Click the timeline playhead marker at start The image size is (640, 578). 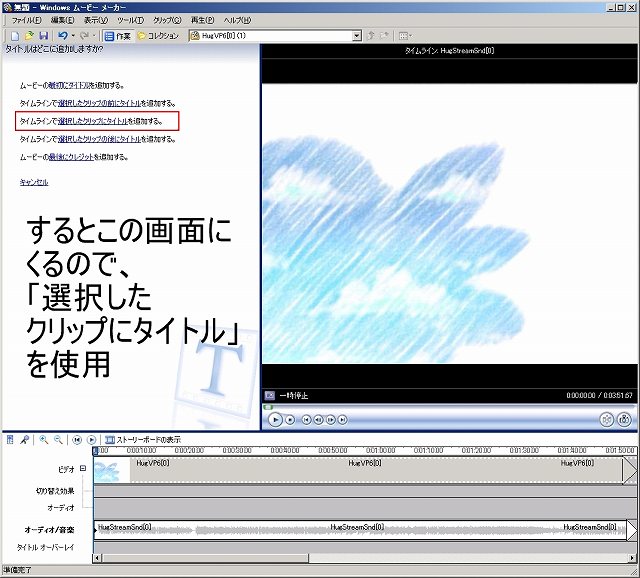coord(96,451)
